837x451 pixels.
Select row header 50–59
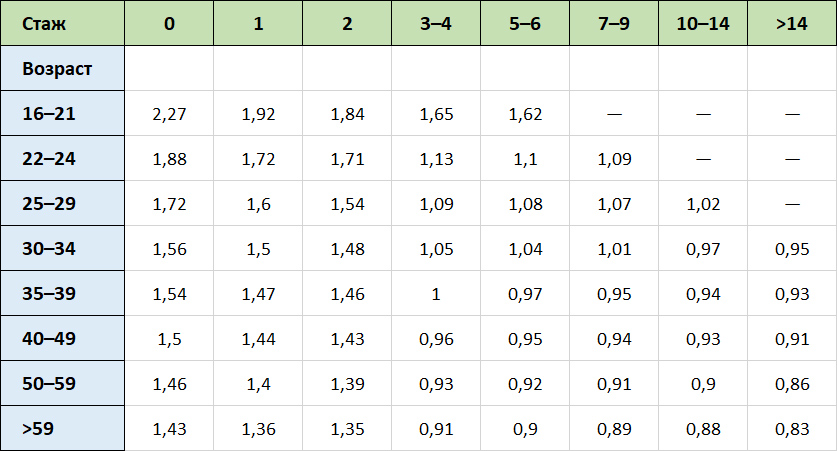62,383
